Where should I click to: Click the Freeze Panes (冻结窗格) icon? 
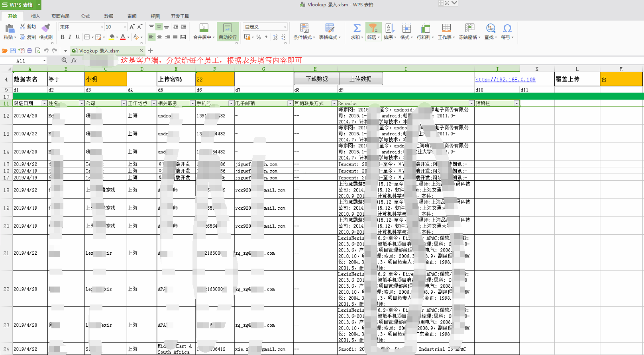469,28
